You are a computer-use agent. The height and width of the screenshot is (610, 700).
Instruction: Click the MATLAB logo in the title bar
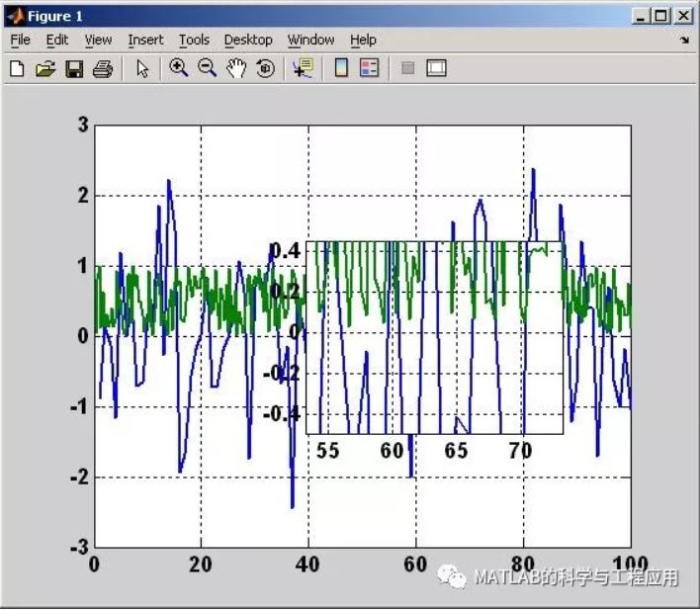tap(16, 16)
